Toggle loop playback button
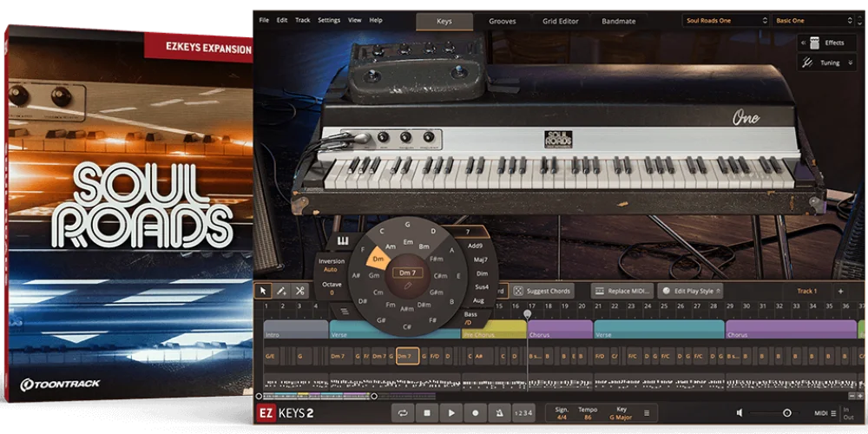This screenshot has height=434, width=868. [x=403, y=413]
